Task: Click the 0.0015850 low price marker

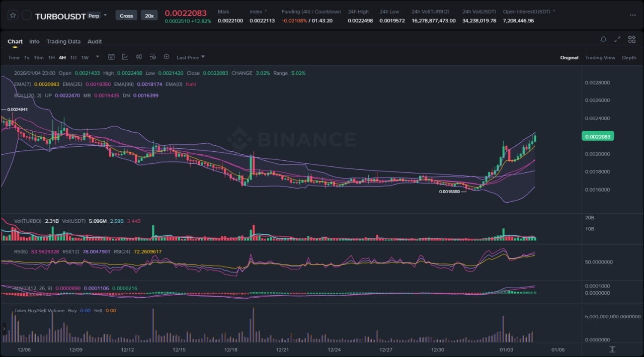Action: pos(449,192)
